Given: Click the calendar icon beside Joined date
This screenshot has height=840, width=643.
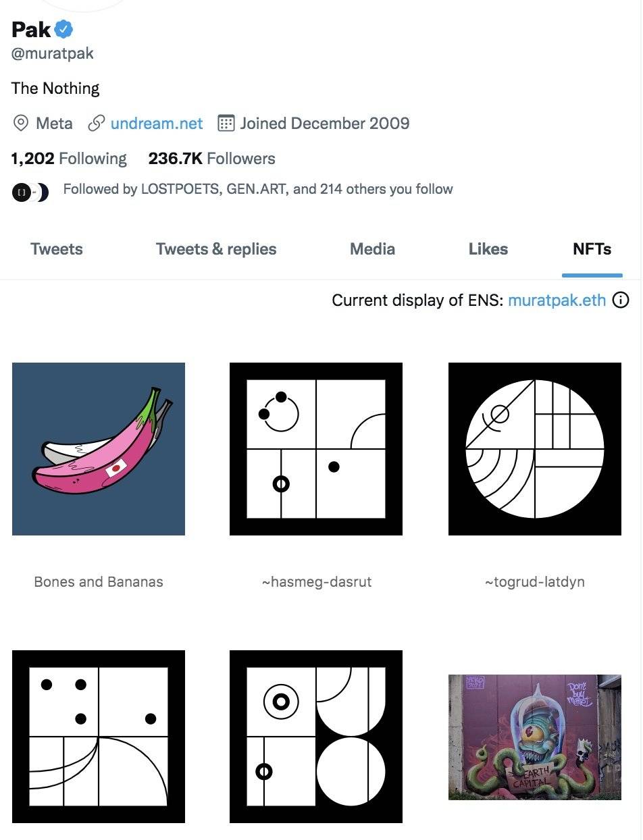Looking at the screenshot, I should (226, 124).
